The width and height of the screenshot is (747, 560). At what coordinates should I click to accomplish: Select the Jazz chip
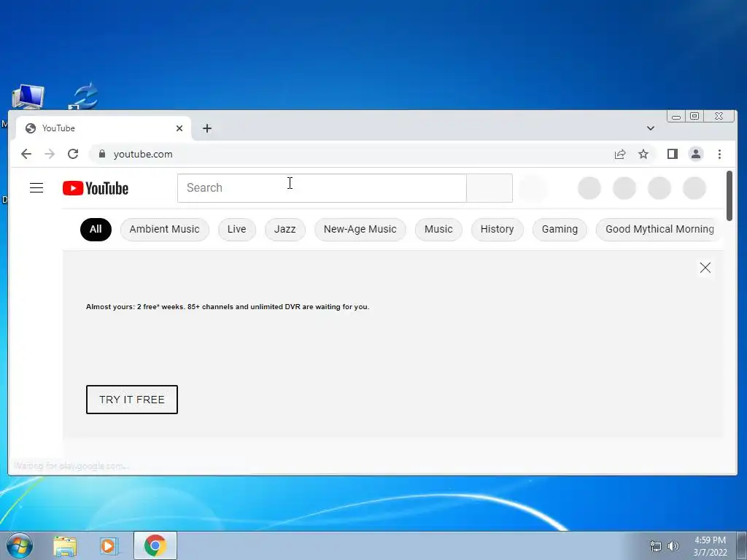click(285, 230)
